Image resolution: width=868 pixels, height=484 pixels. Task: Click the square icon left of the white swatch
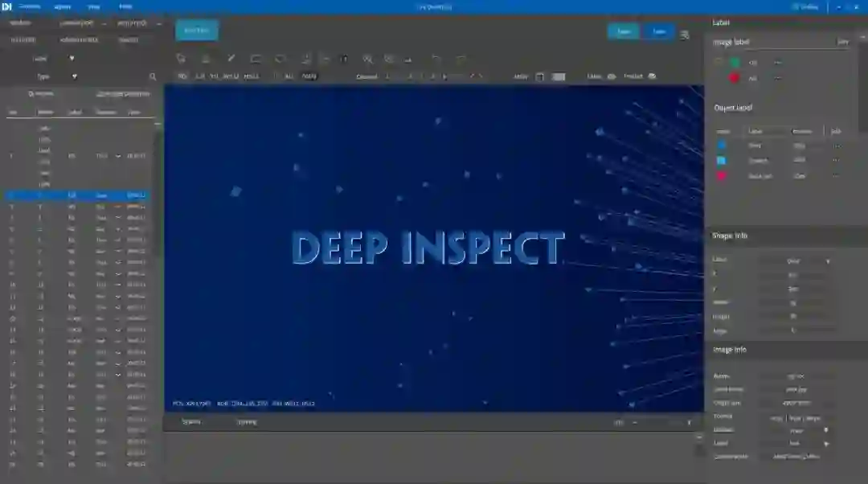pos(540,77)
